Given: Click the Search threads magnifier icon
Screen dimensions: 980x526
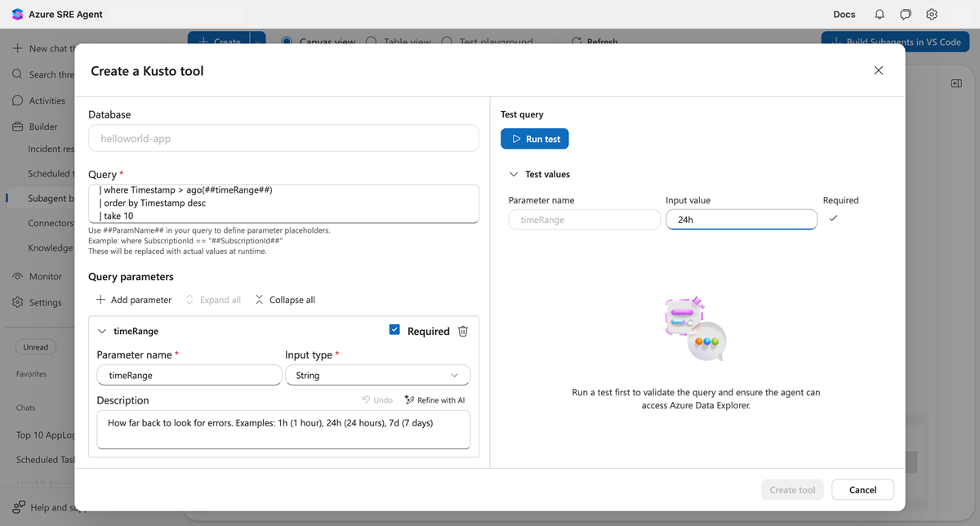Looking at the screenshot, I should (18, 74).
